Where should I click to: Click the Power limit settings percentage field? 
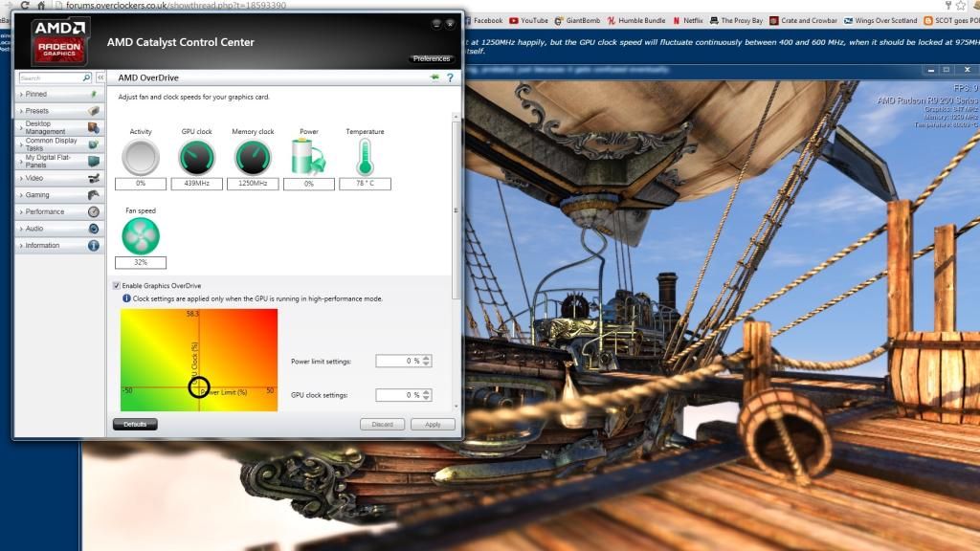pos(397,361)
